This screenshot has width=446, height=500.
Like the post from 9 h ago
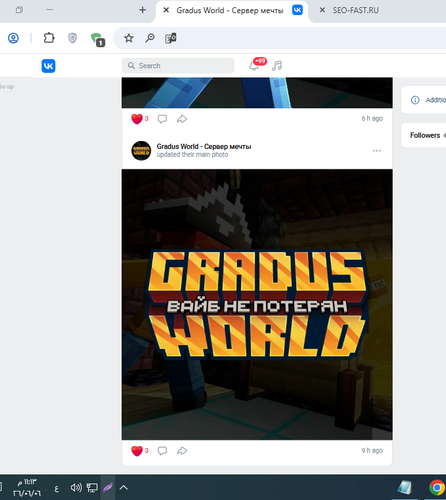pyautogui.click(x=137, y=451)
